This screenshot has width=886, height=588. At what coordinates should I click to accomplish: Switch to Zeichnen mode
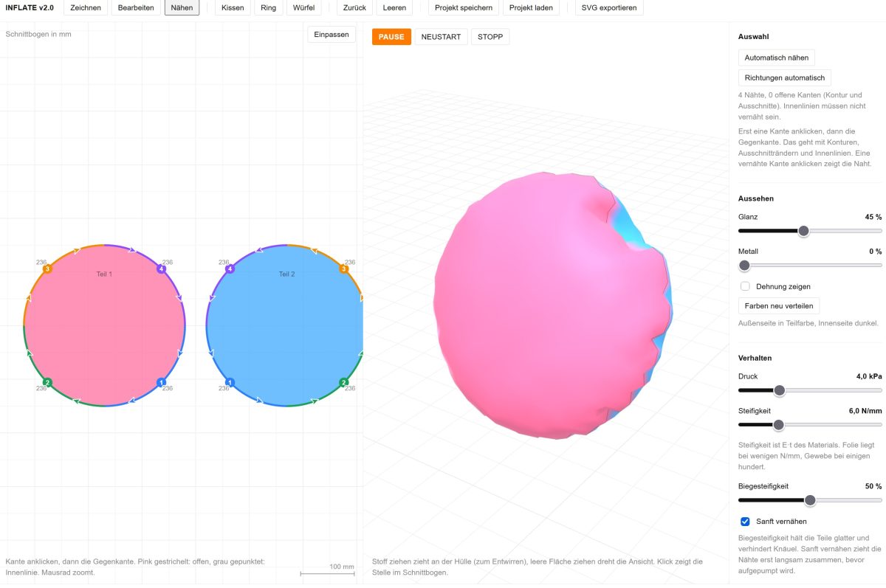coord(86,7)
